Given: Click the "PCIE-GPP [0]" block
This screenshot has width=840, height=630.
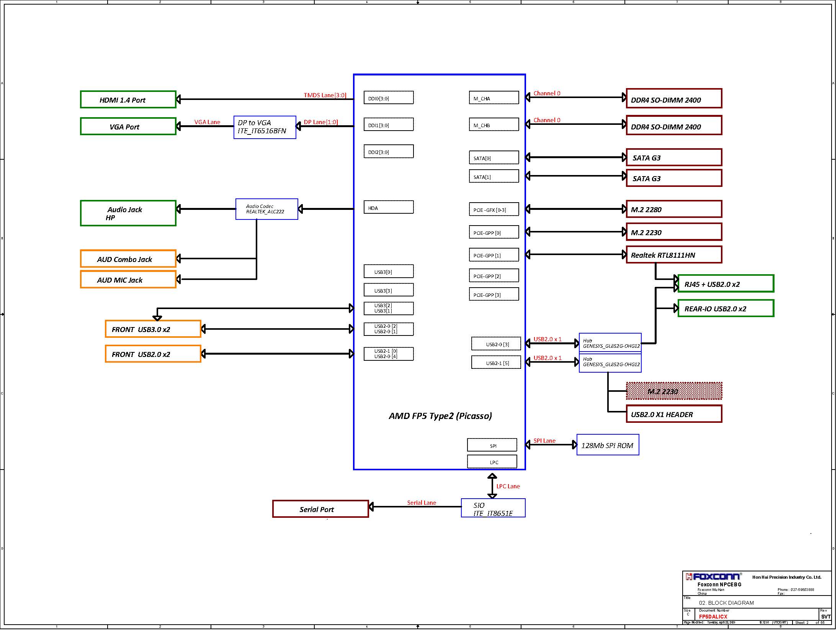Looking at the screenshot, I should (494, 232).
